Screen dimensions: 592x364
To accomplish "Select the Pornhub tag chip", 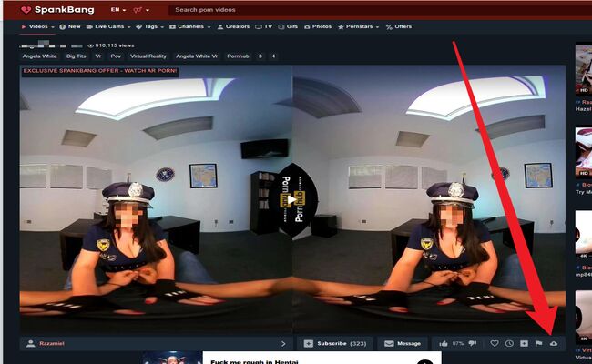I will (x=239, y=56).
